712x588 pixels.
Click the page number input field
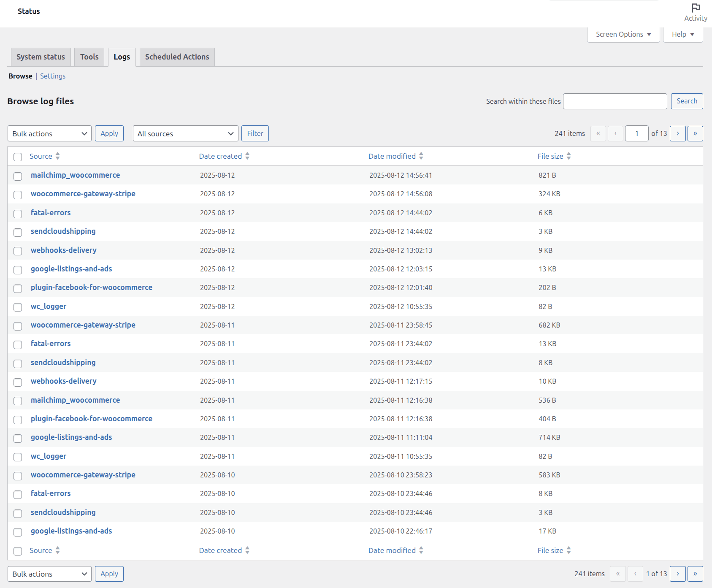(636, 133)
